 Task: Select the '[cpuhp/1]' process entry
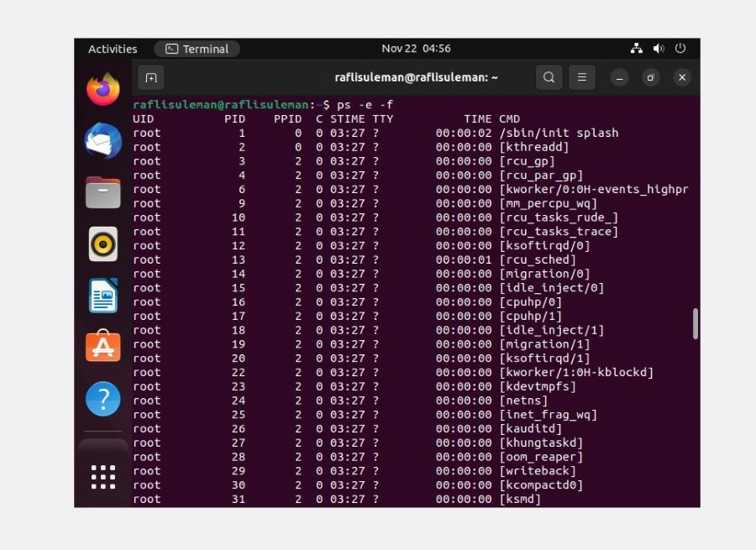point(531,317)
